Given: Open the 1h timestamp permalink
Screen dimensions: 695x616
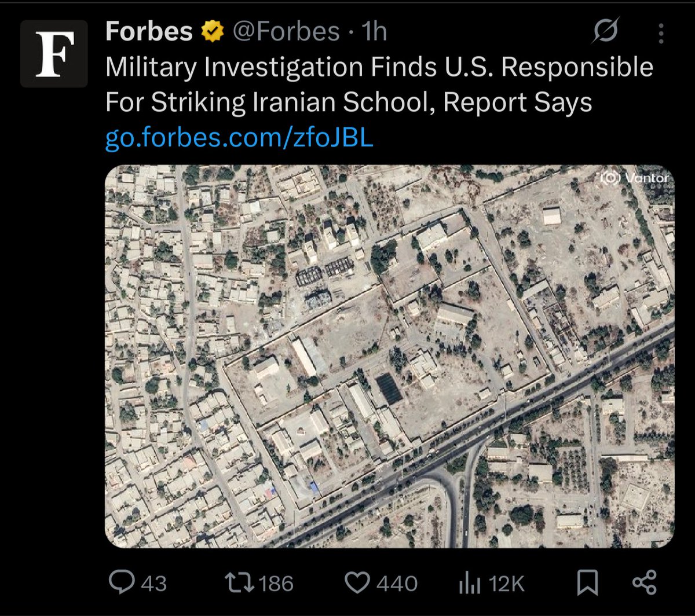Looking at the screenshot, I should pyautogui.click(x=374, y=32).
